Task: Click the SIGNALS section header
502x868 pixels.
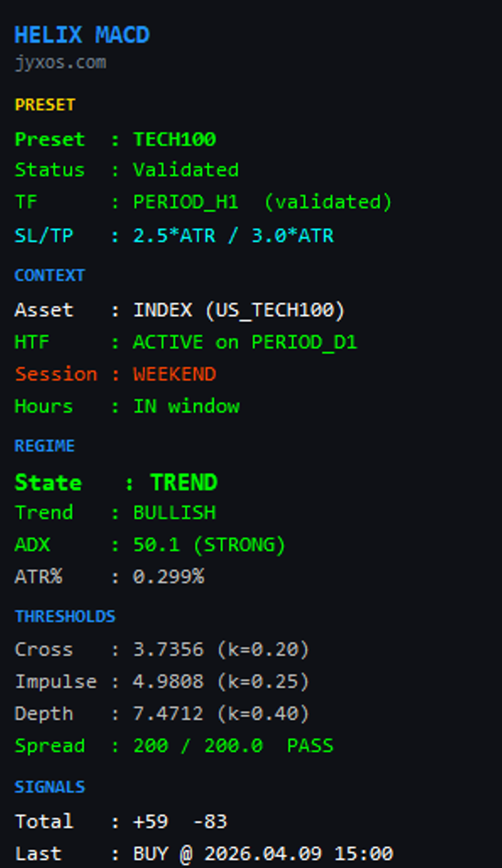Action: click(x=50, y=787)
